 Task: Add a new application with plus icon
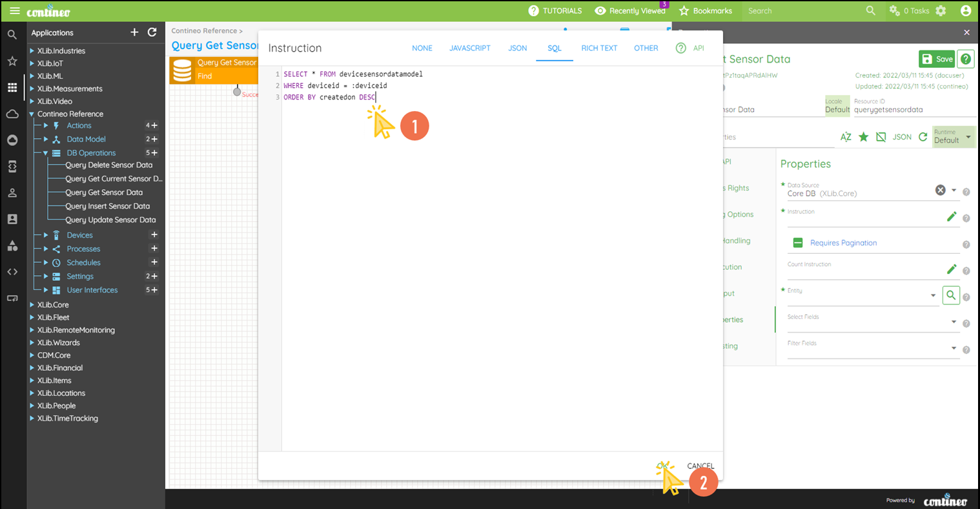pos(134,32)
